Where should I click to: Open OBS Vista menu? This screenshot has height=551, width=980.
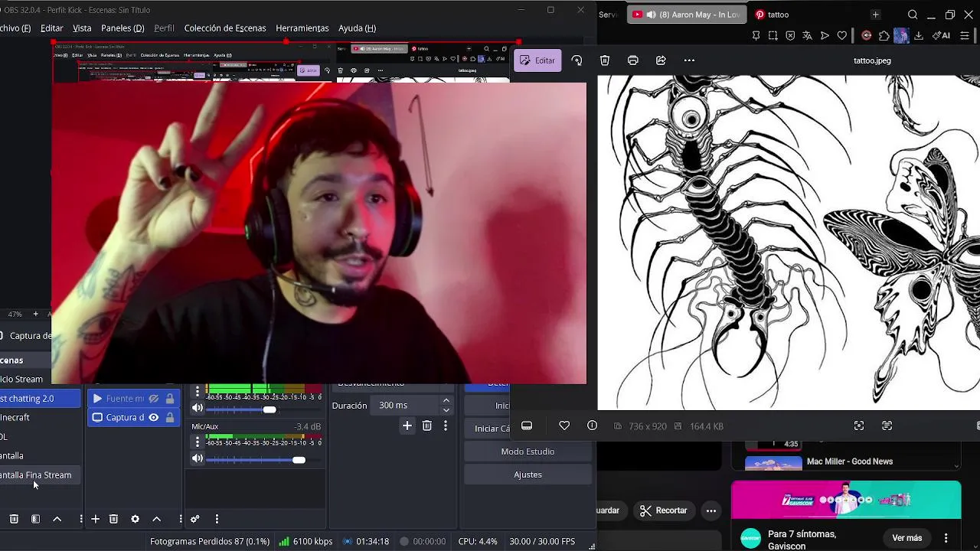click(82, 28)
